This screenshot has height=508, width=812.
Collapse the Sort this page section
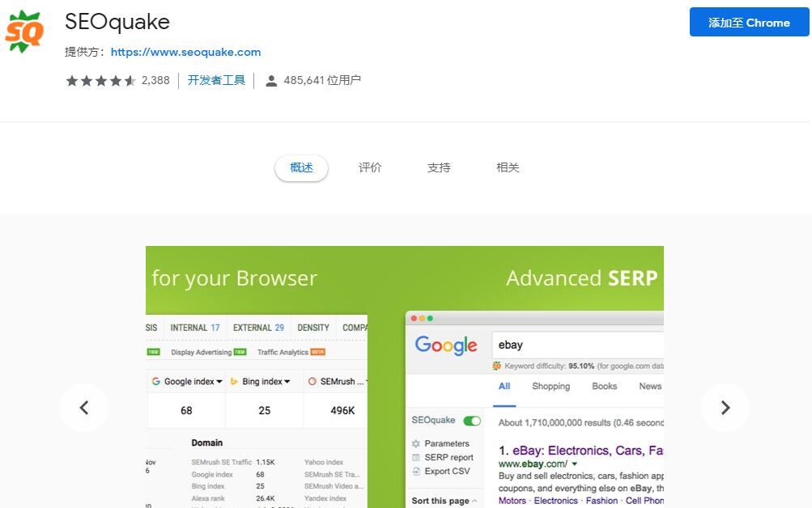tap(474, 501)
